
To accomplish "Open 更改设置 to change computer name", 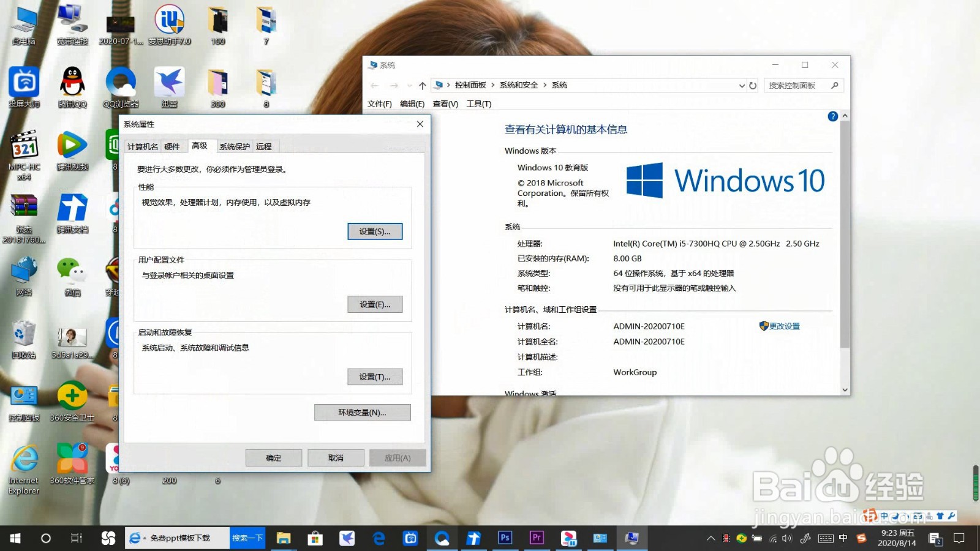I will 785,326.
